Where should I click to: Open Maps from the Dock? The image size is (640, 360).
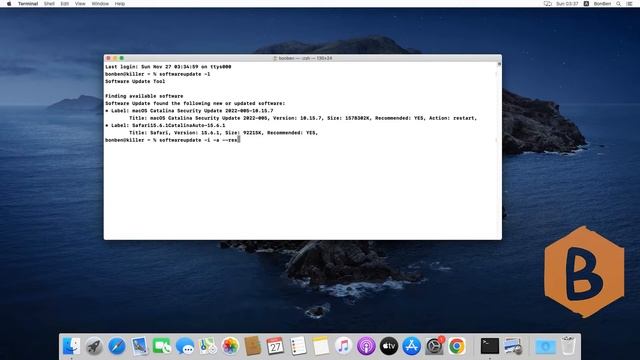[x=207, y=346]
